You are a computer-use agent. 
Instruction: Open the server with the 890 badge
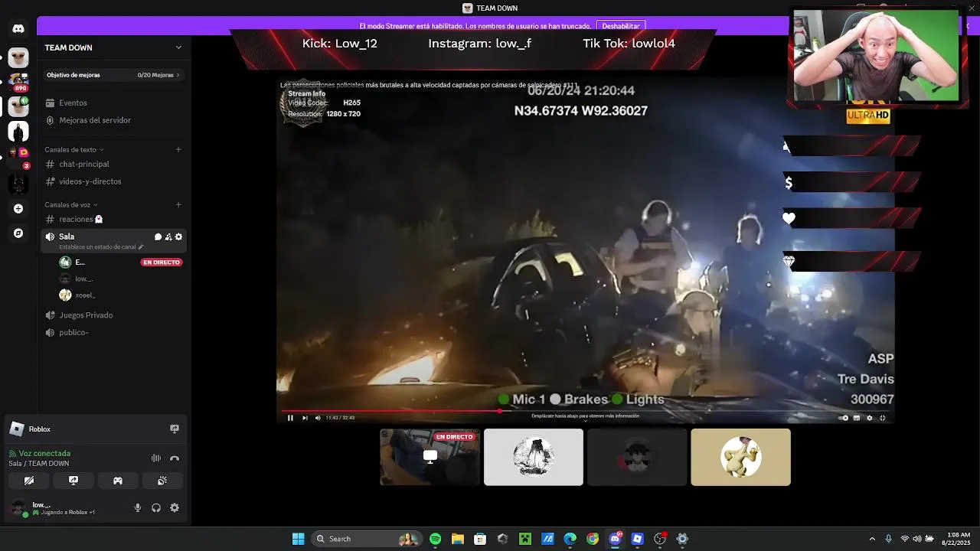click(18, 82)
